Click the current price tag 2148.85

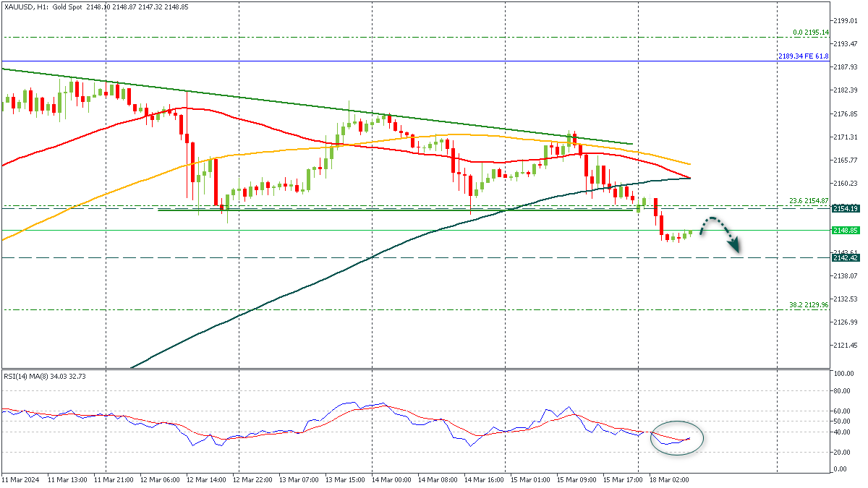tap(844, 231)
